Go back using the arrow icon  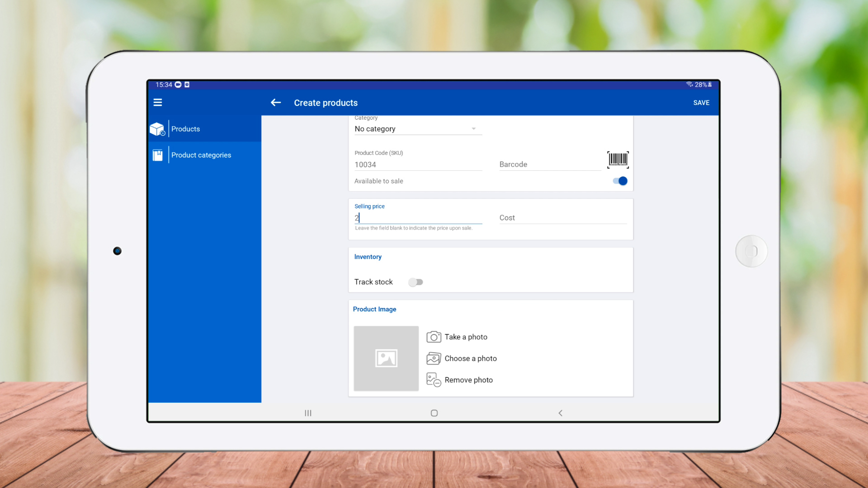pos(276,103)
